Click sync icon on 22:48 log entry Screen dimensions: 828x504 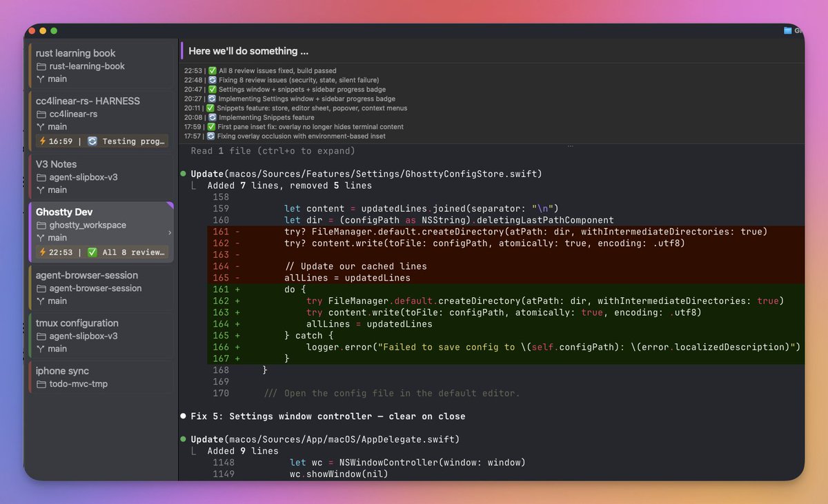pyautogui.click(x=213, y=80)
